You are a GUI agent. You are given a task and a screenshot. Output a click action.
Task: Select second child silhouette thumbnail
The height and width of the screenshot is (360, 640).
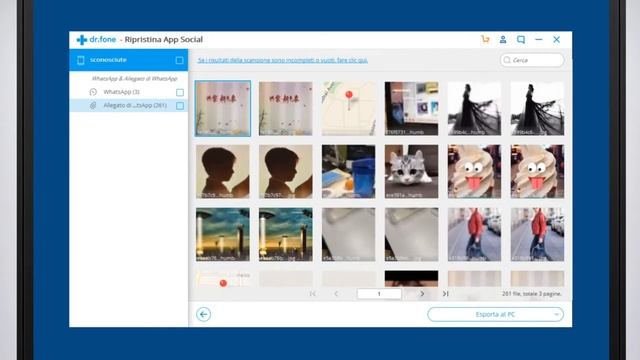pos(286,171)
